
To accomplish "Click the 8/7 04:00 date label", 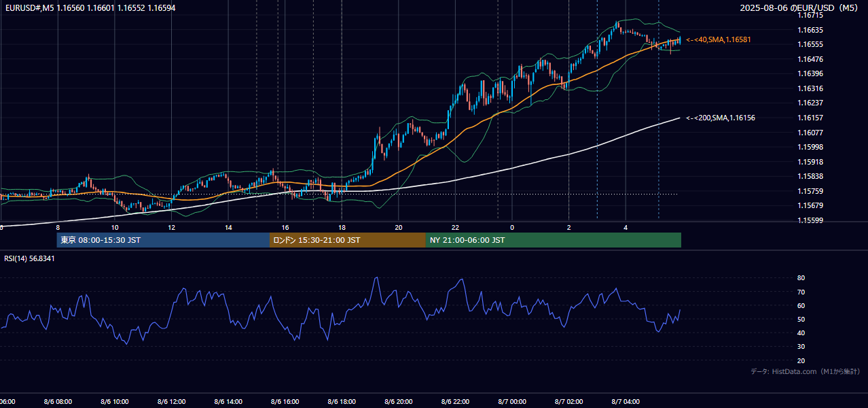I will [626, 402].
